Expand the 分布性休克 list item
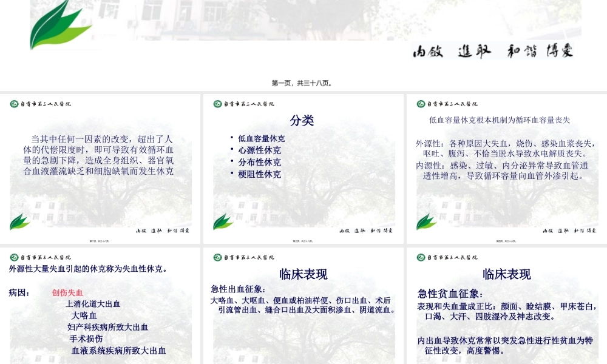The width and height of the screenshot is (607, 364). tap(261, 162)
